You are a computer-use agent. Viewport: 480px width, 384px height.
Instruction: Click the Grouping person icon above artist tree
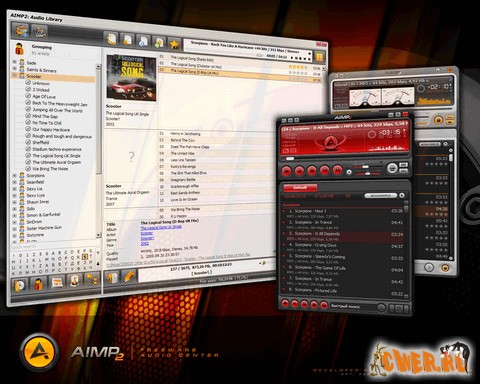[x=20, y=49]
